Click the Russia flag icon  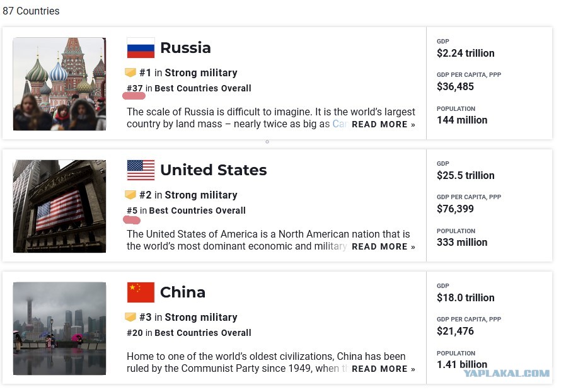tap(141, 48)
